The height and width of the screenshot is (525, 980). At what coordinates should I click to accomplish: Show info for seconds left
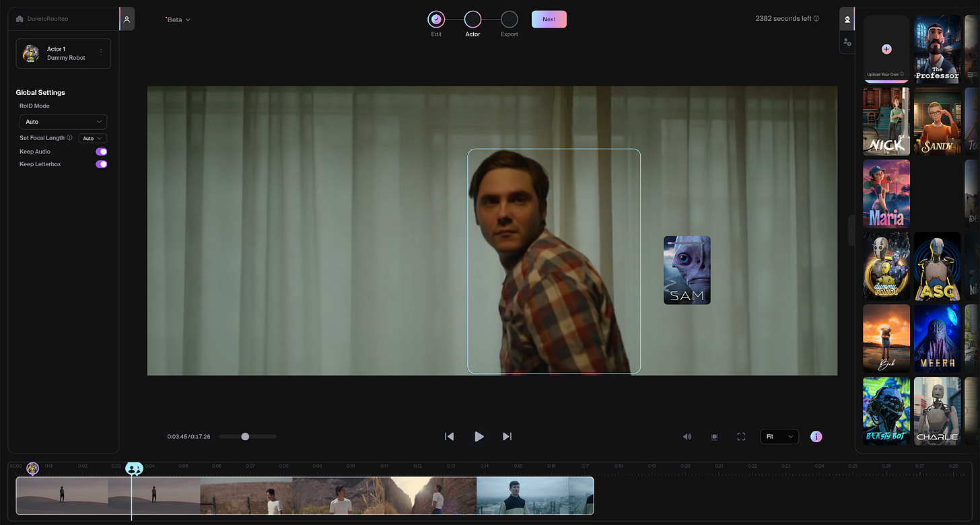(x=816, y=19)
